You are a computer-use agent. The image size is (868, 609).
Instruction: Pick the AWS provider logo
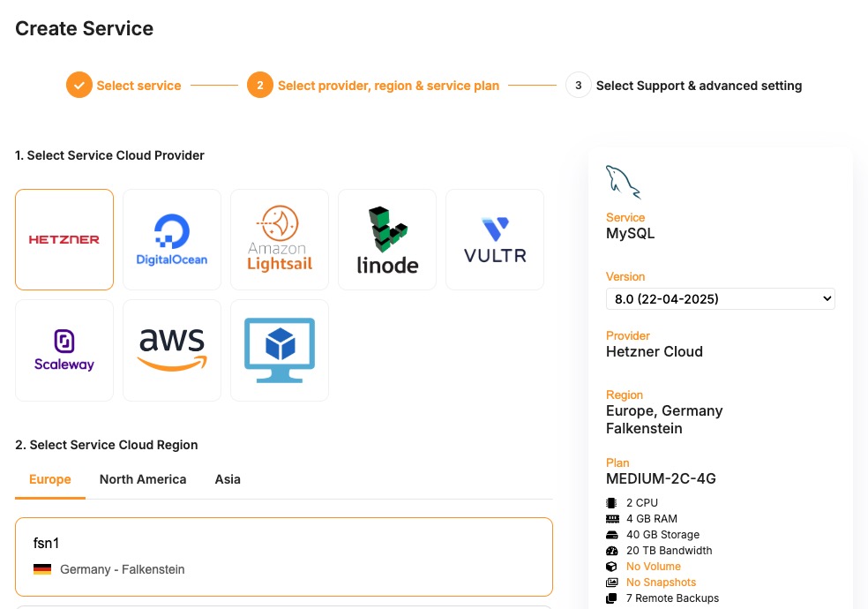click(x=172, y=350)
